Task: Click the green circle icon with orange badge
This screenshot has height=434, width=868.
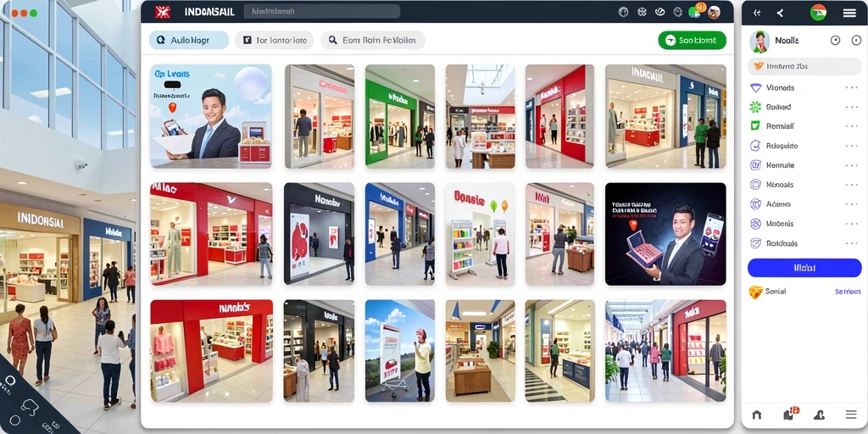Action: point(695,11)
